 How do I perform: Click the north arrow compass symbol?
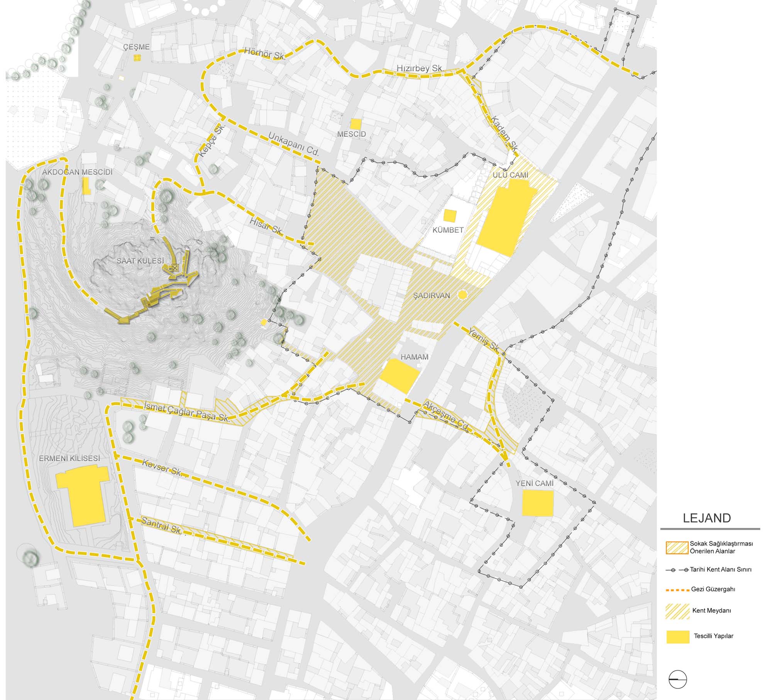click(678, 679)
